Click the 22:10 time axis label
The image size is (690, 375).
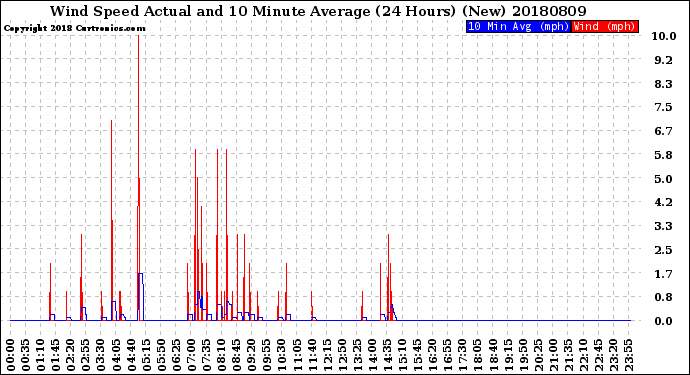(584, 355)
